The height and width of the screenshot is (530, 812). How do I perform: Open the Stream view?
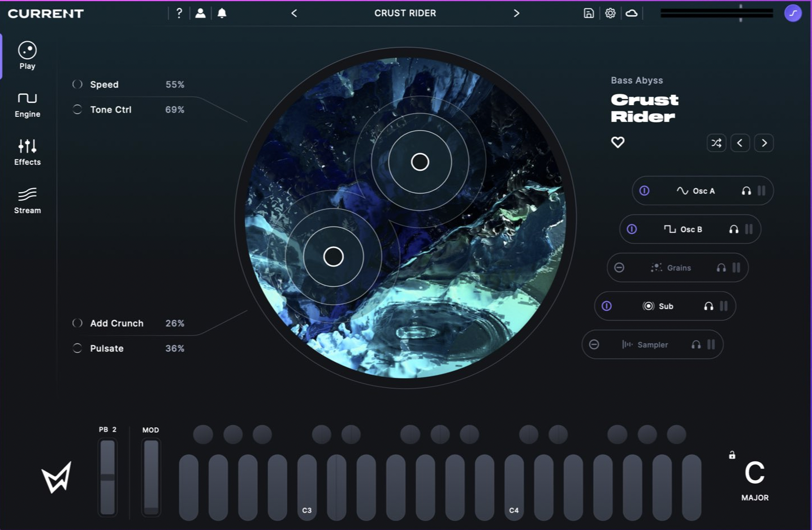[x=27, y=201]
